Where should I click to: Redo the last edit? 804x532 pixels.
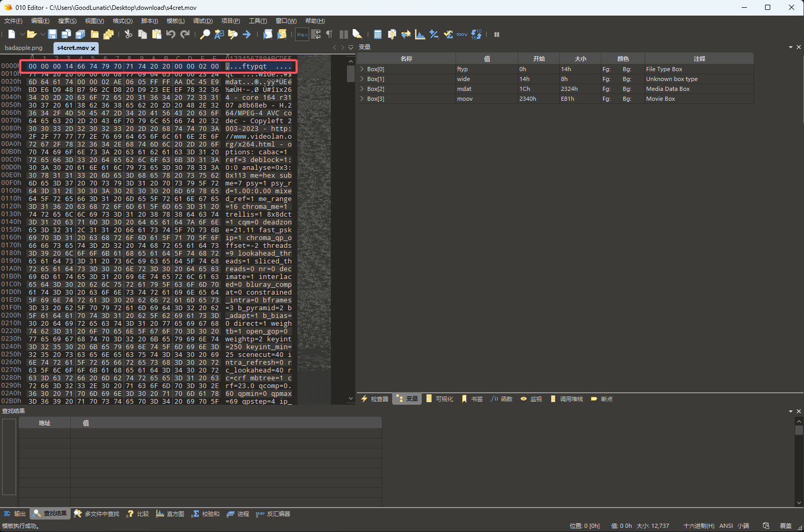(x=185, y=34)
